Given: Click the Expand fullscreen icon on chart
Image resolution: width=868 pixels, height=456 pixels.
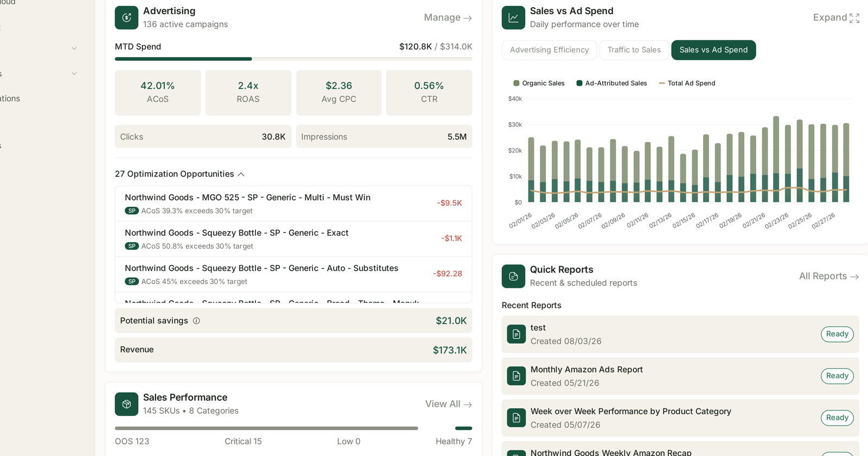Looking at the screenshot, I should click(x=854, y=18).
